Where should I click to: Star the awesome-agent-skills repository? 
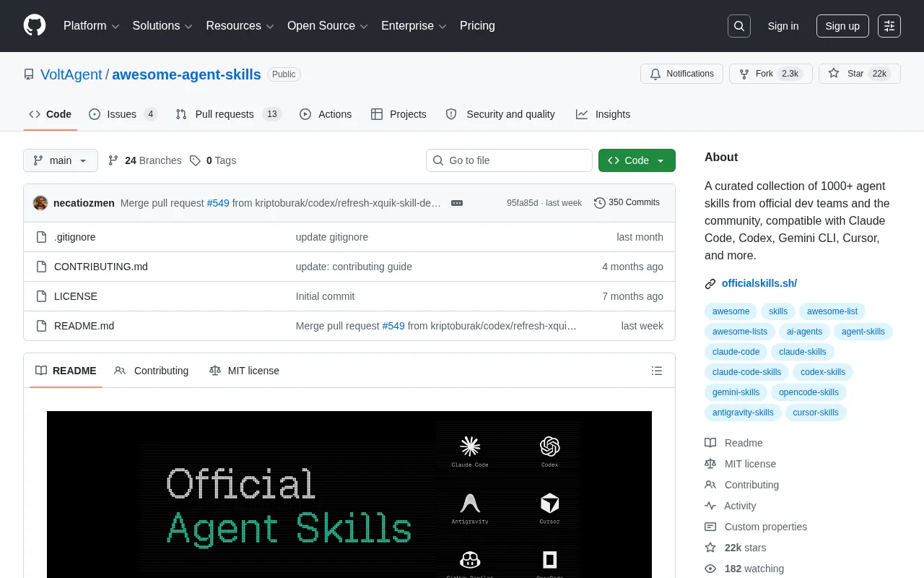coord(860,74)
